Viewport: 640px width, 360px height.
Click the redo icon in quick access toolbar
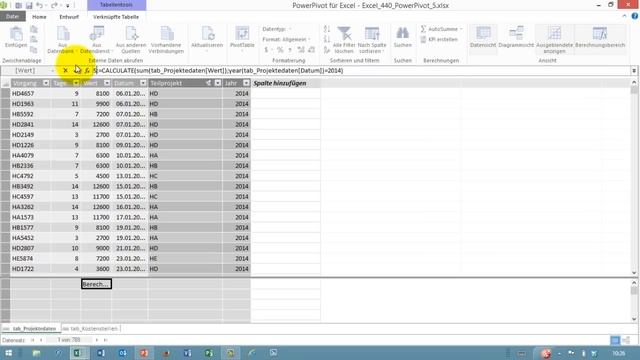[54, 6]
